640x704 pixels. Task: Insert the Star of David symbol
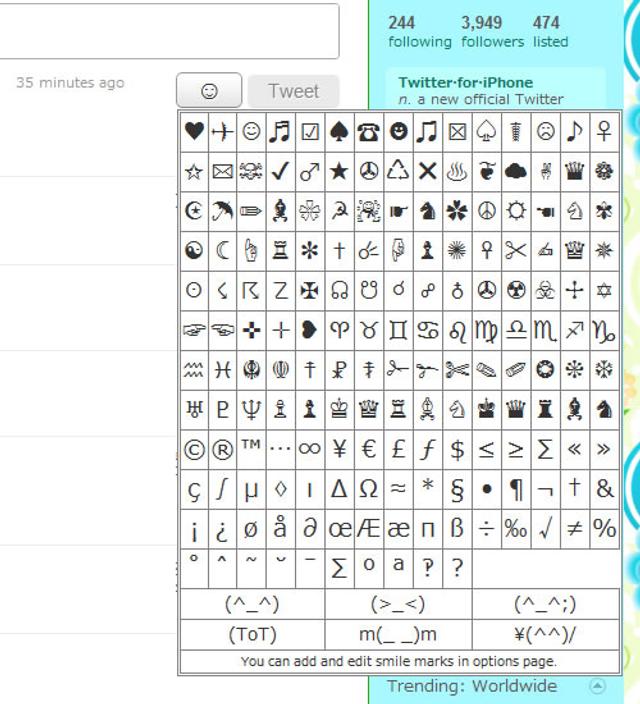pos(604,290)
